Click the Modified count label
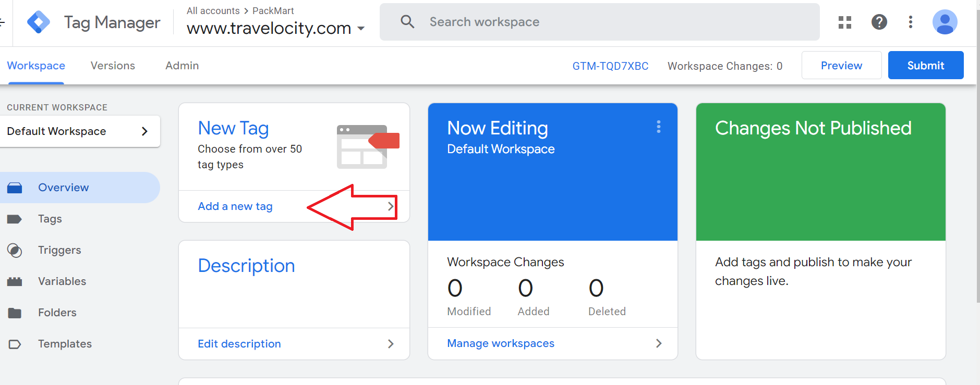The image size is (980, 385). (469, 312)
